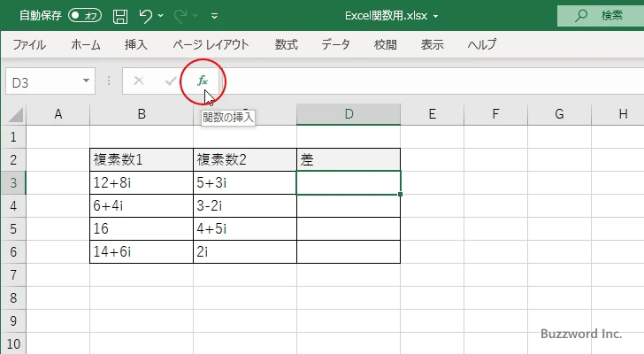The width and height of the screenshot is (644, 354).
Task: Select row 8 header
Action: coord(13,297)
